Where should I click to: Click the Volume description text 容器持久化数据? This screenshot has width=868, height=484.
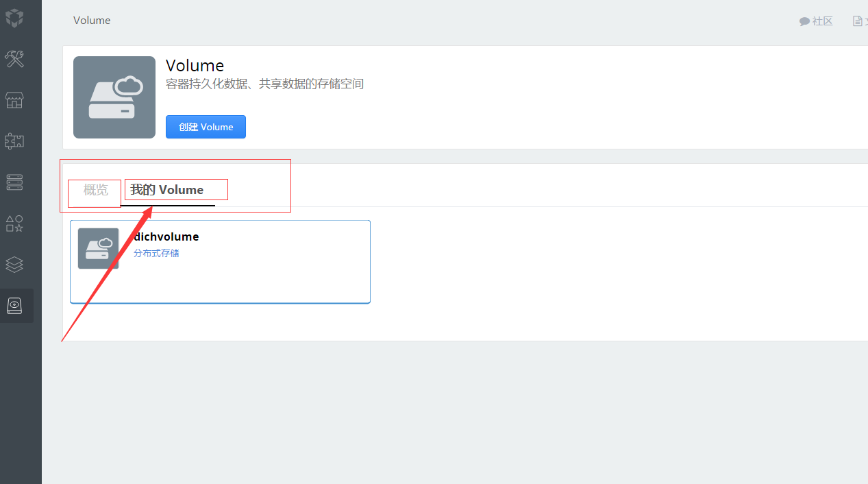point(264,84)
